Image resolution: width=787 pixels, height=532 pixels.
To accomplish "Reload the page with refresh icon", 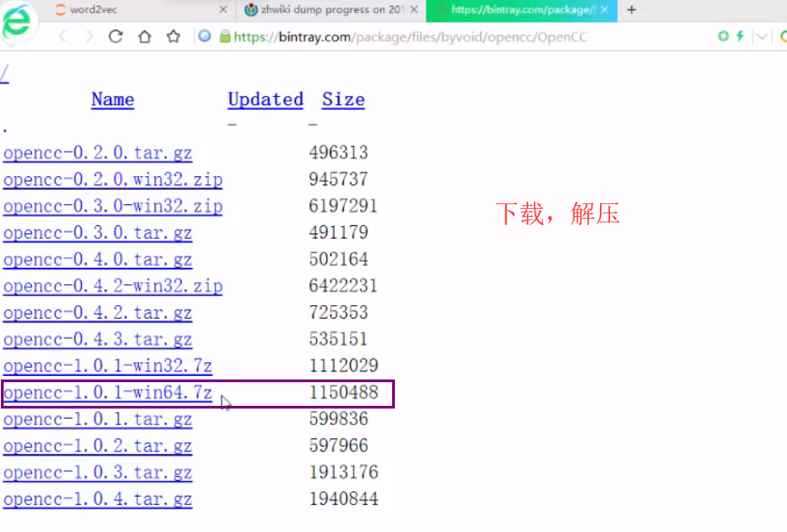I will point(116,36).
